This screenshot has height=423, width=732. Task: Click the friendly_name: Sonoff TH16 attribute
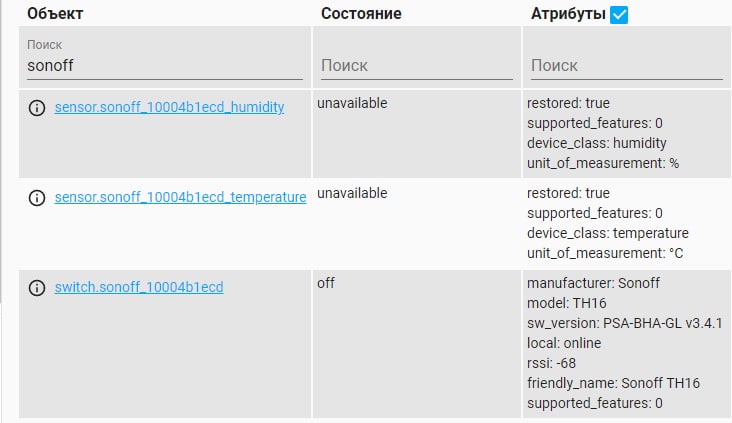click(613, 383)
